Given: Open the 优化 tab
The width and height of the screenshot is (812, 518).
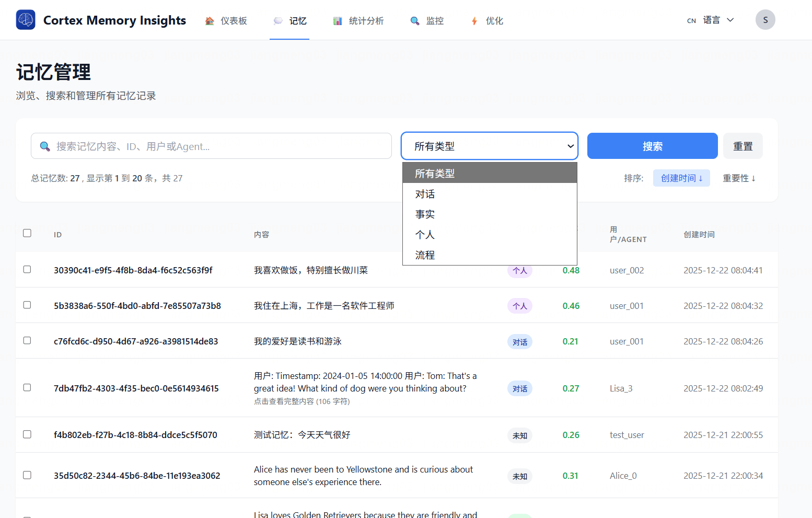Looking at the screenshot, I should [x=487, y=21].
